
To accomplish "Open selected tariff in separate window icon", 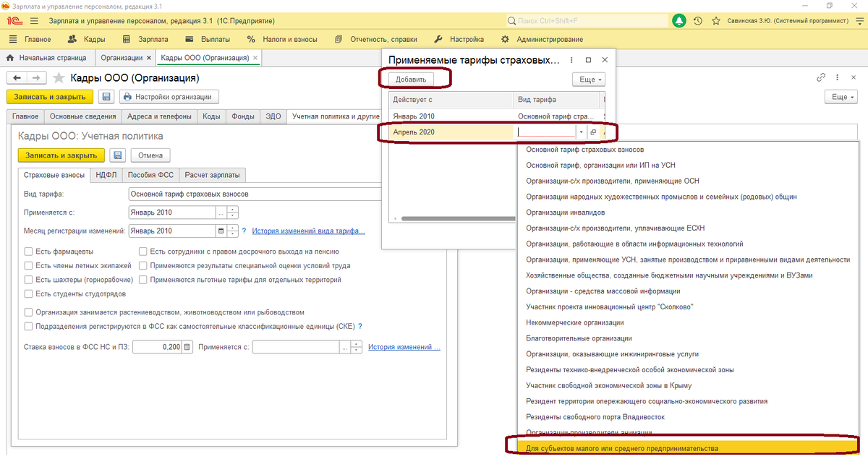I will click(x=593, y=132).
